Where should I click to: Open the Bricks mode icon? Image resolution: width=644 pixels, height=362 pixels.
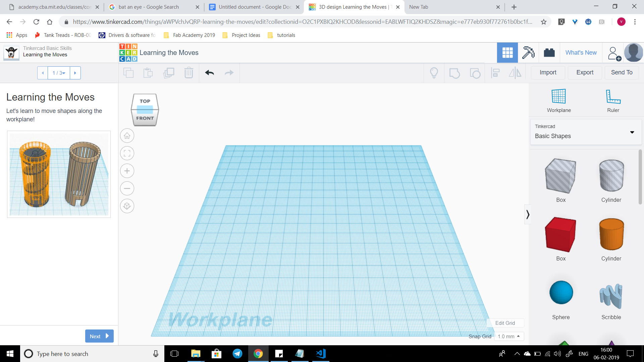(x=549, y=53)
